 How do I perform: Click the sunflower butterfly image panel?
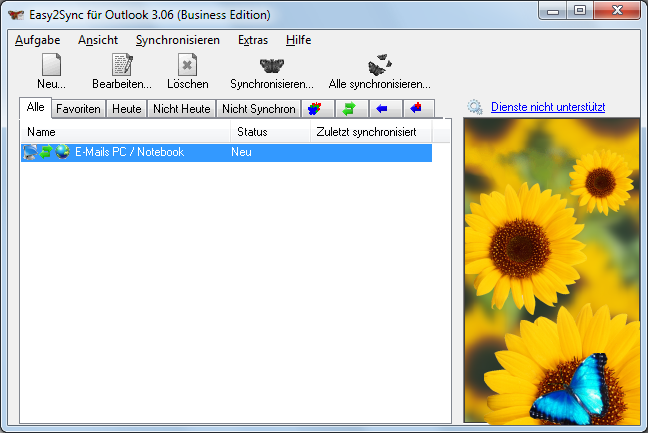[552, 271]
